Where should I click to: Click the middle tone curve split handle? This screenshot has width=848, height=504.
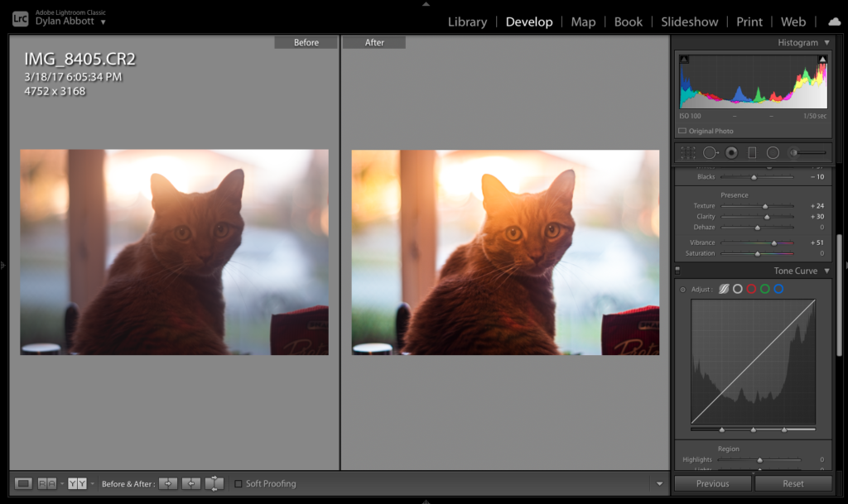754,430
